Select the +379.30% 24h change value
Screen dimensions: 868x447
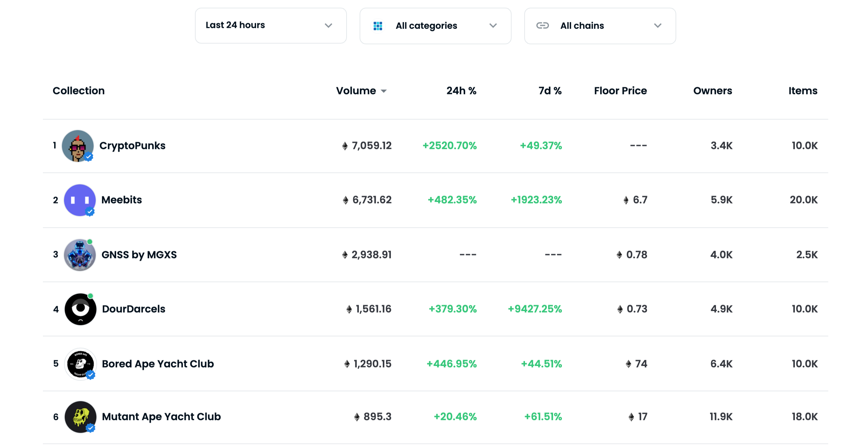tap(453, 309)
